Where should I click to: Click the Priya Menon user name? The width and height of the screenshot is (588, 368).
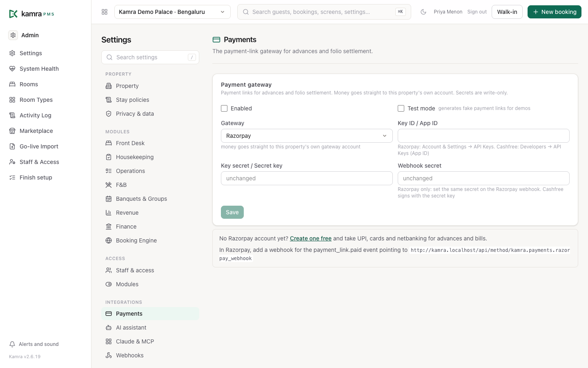(448, 12)
